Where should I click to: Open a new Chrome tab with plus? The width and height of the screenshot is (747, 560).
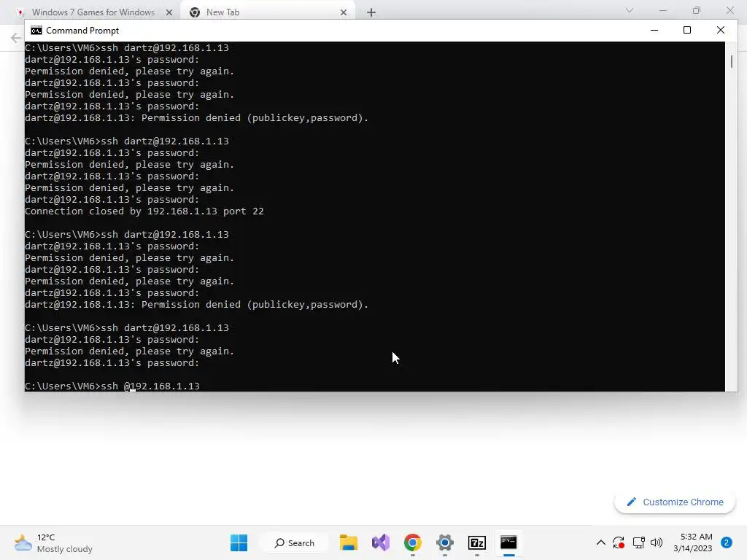tap(371, 12)
